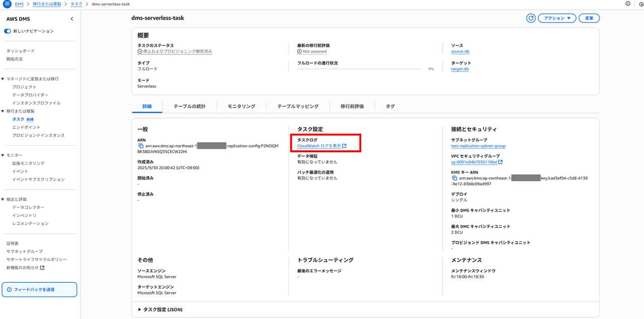This screenshot has height=319, width=644.
Task: Click the 変更 button
Action: pyautogui.click(x=589, y=18)
